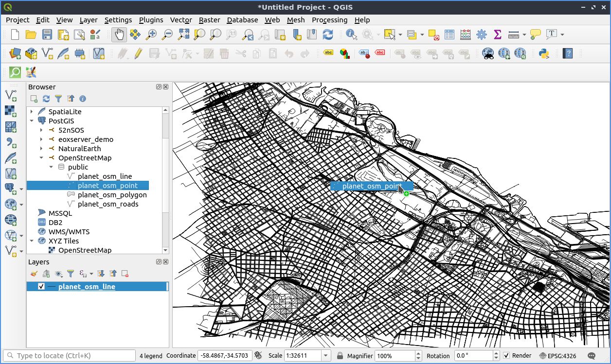Create a new project with the blank page icon
The height and width of the screenshot is (364, 611).
pyautogui.click(x=15, y=35)
